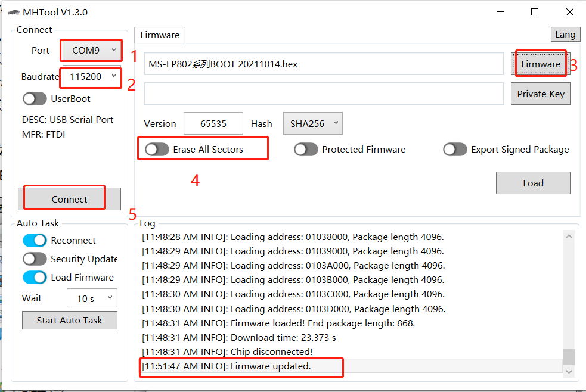Open the Baudrate 115200 dropdown
This screenshot has height=392, width=586.
[92, 77]
